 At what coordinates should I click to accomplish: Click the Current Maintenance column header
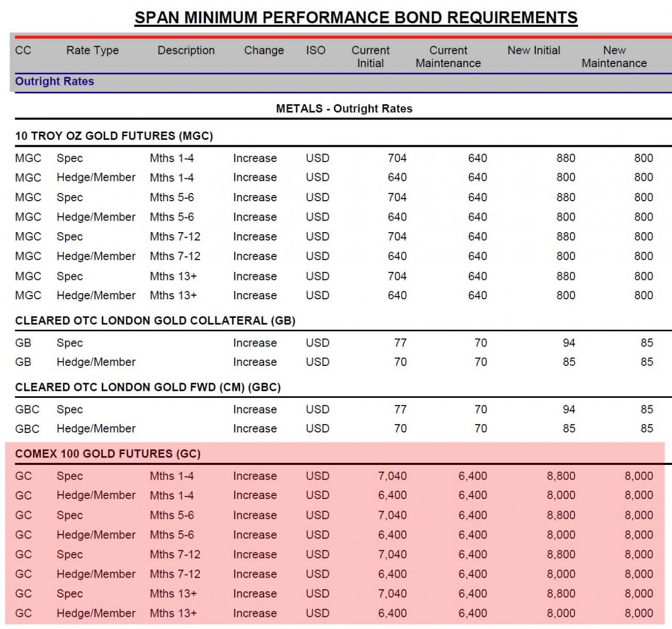(448, 57)
